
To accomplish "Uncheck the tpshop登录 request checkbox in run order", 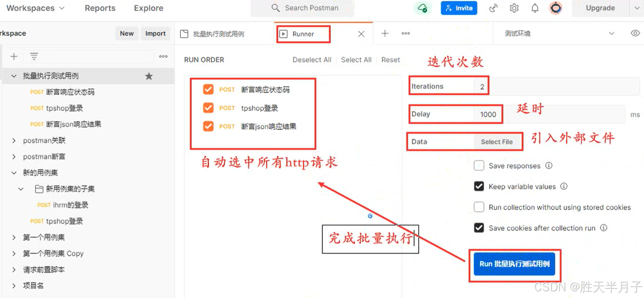I will pyautogui.click(x=208, y=108).
